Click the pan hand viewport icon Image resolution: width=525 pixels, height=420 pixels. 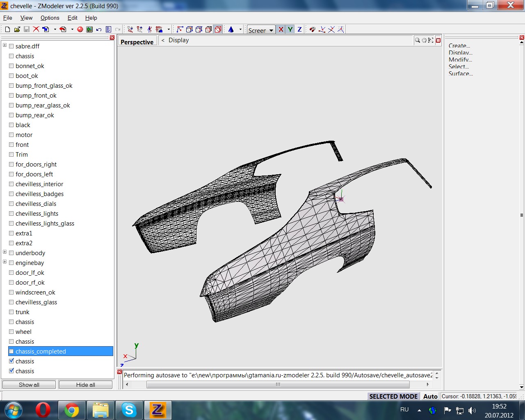tap(424, 40)
